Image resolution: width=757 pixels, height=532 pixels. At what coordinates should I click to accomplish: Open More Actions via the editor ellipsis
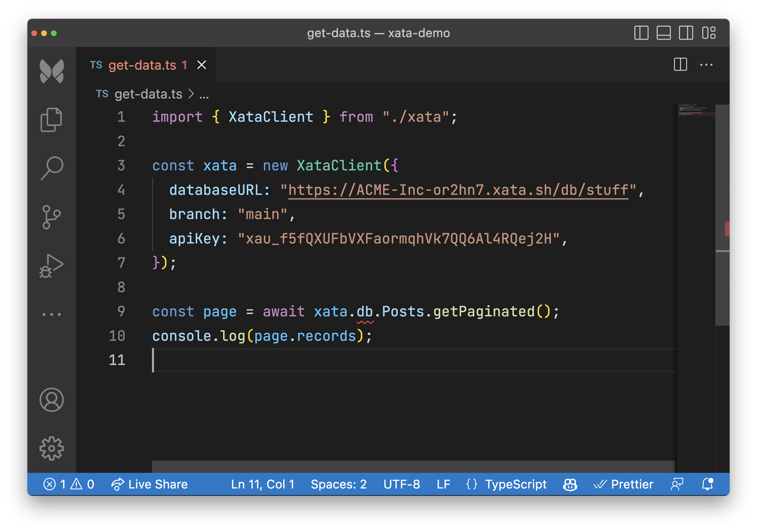click(706, 65)
